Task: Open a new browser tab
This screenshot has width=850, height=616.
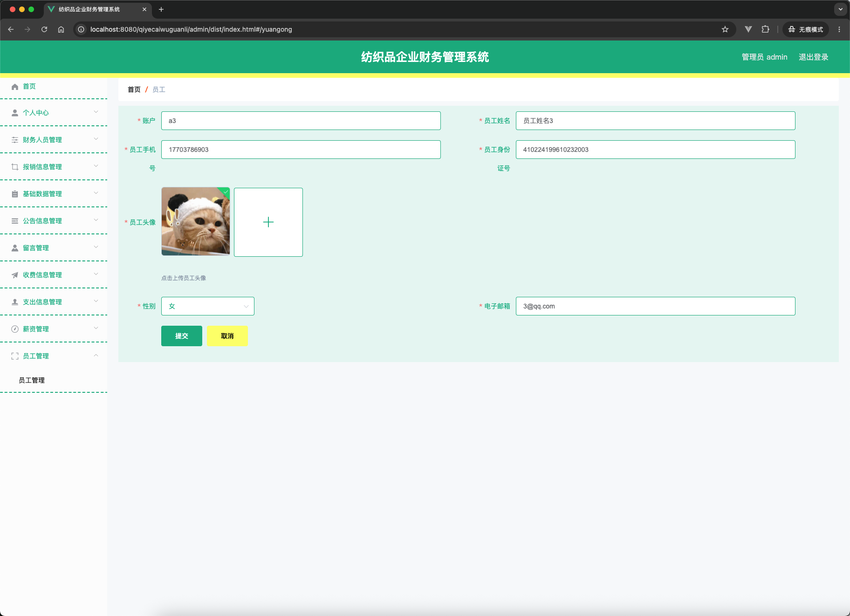Action: pos(161,9)
